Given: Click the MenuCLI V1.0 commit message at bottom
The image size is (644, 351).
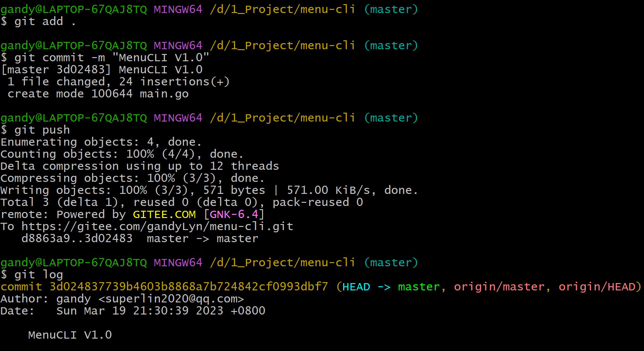Looking at the screenshot, I should click(70, 335).
